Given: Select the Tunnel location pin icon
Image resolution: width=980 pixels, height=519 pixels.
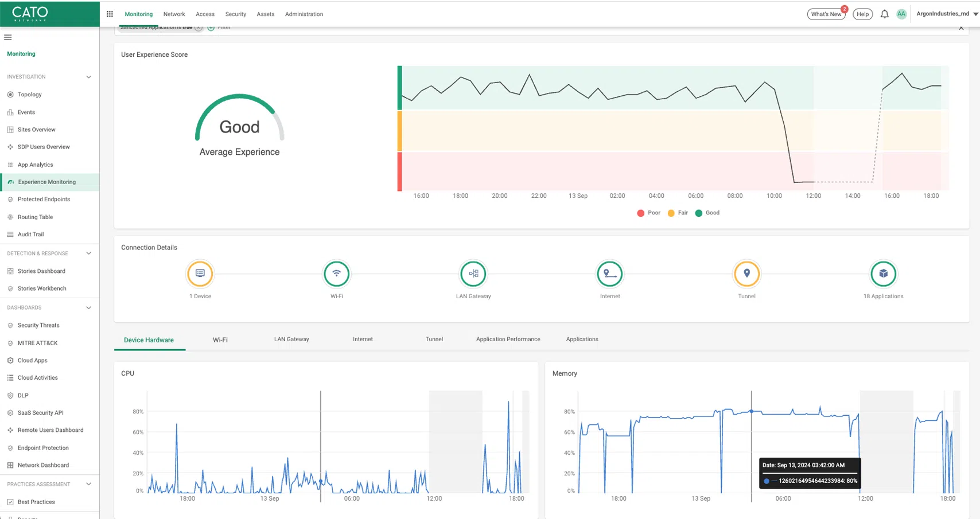Looking at the screenshot, I should 746,274.
